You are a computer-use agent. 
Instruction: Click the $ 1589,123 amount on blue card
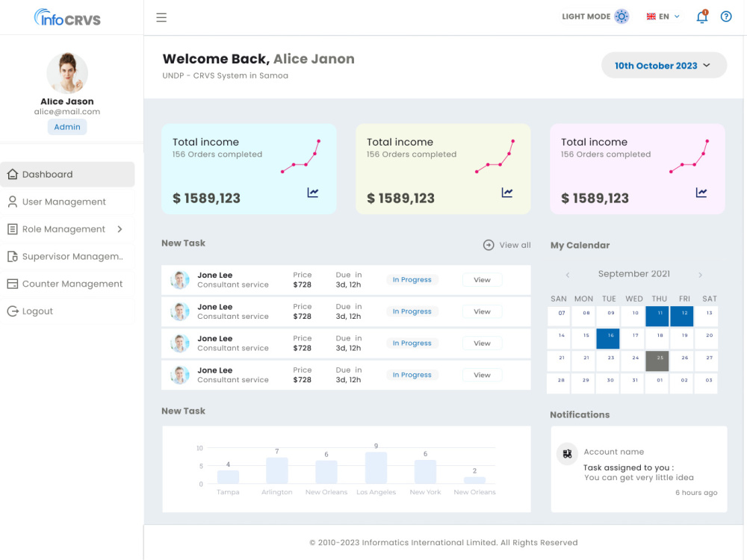tap(206, 198)
